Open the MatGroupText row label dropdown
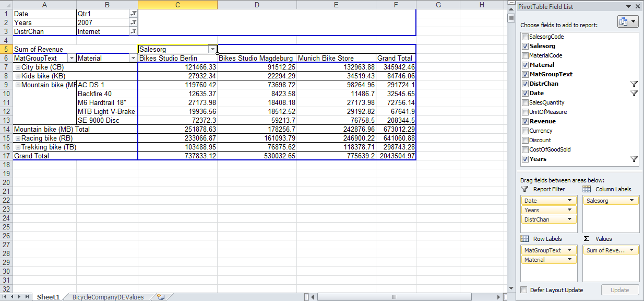 click(71, 58)
